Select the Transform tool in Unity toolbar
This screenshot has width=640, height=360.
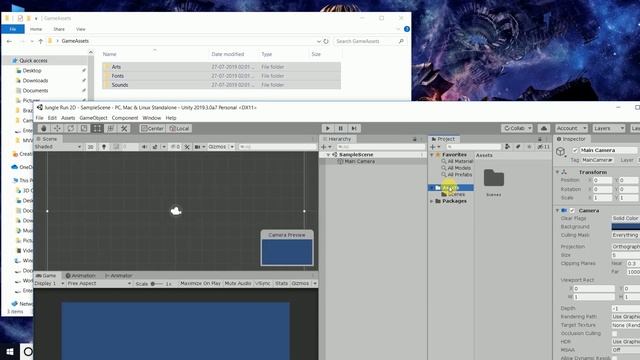[x=111, y=128]
